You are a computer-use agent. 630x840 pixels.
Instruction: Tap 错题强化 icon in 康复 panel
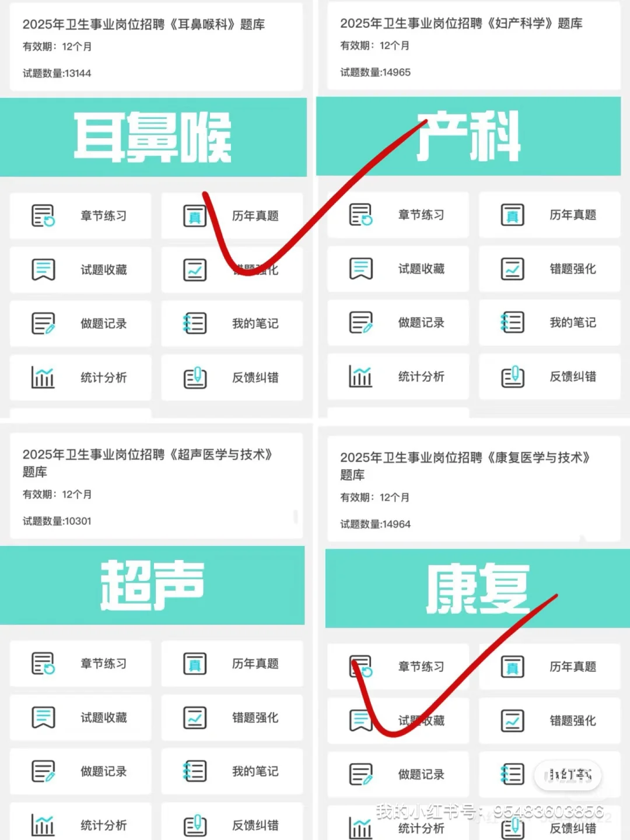pyautogui.click(x=512, y=720)
